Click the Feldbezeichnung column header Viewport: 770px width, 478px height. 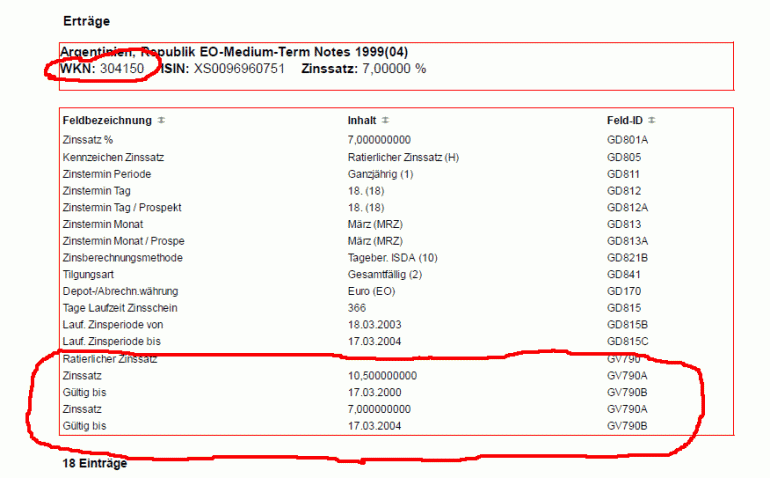coord(107,120)
